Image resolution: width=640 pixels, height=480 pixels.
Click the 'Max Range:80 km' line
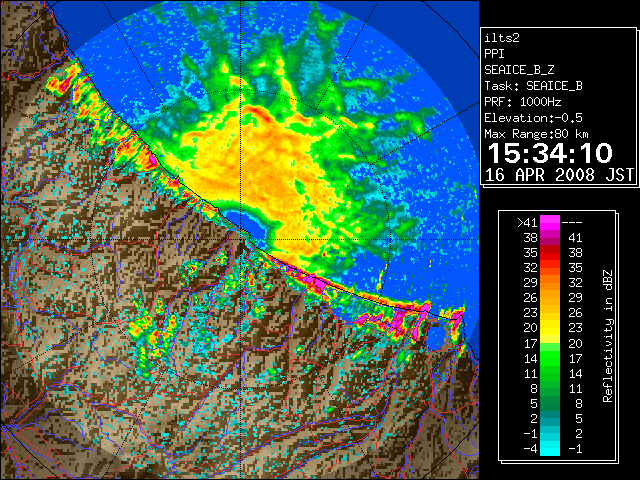point(536,134)
